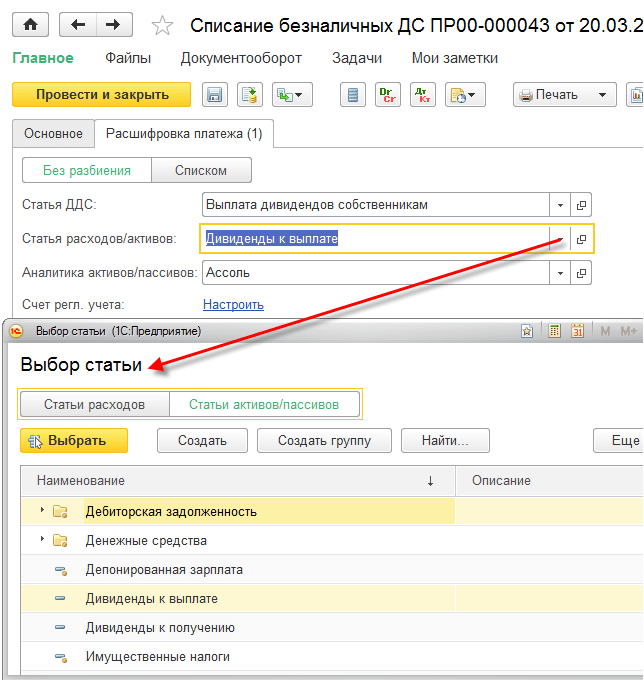Open the Документооборот menu item

tap(241, 59)
